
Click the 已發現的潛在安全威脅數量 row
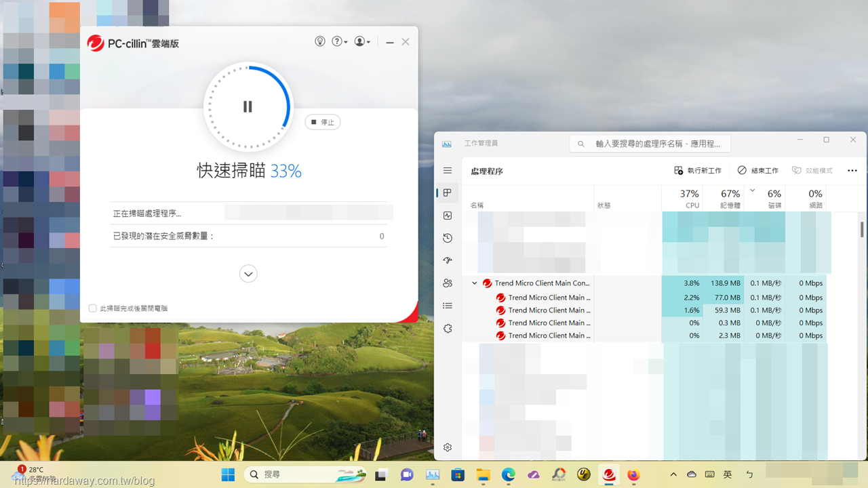pos(248,236)
